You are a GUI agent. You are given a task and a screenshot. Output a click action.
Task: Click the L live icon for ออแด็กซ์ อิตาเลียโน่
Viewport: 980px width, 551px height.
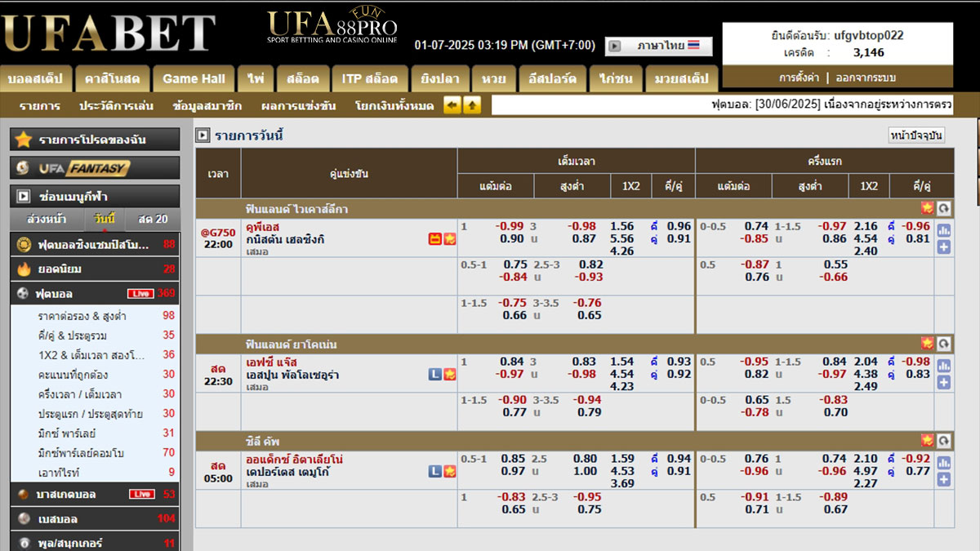click(435, 471)
